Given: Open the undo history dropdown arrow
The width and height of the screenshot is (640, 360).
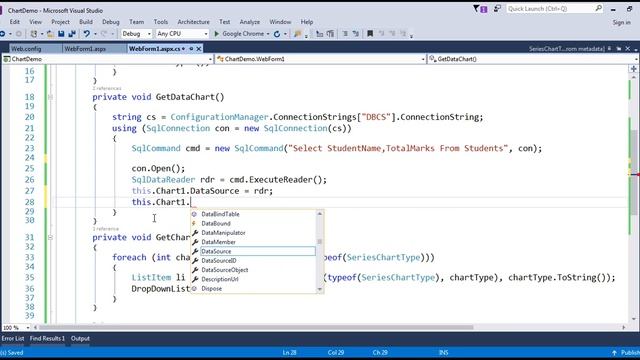Looking at the screenshot, I should [x=95, y=34].
